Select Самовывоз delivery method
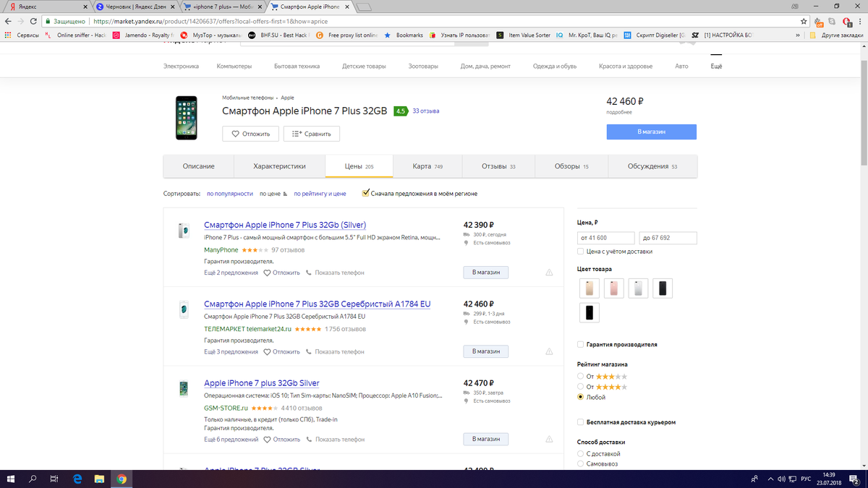This screenshot has height=488, width=868. 580,463
